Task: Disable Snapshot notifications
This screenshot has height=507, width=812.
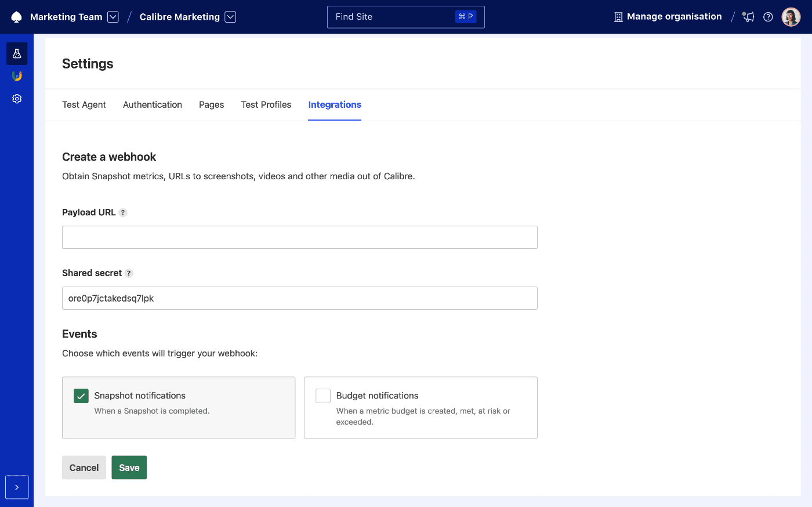Action: [81, 396]
